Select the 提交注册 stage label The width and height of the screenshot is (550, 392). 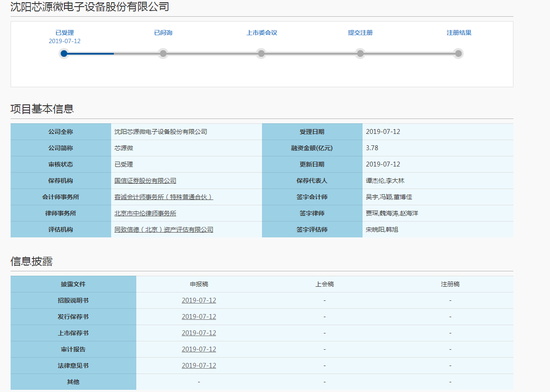(360, 33)
